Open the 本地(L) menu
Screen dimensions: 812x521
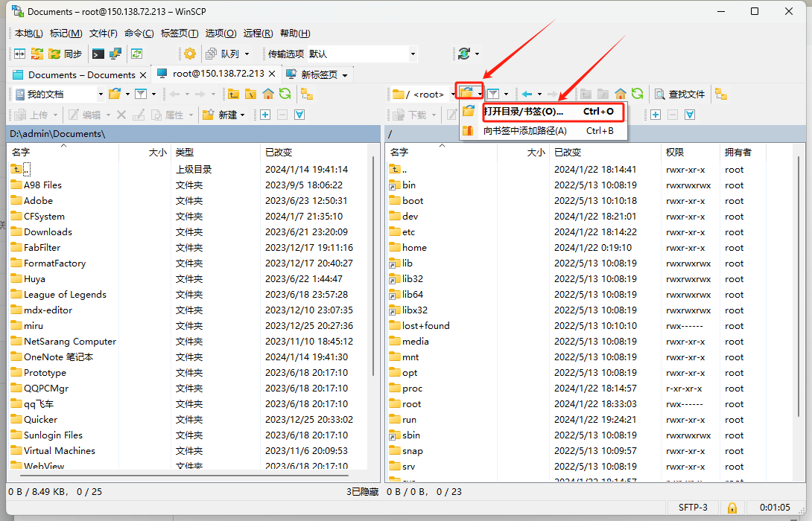click(29, 33)
